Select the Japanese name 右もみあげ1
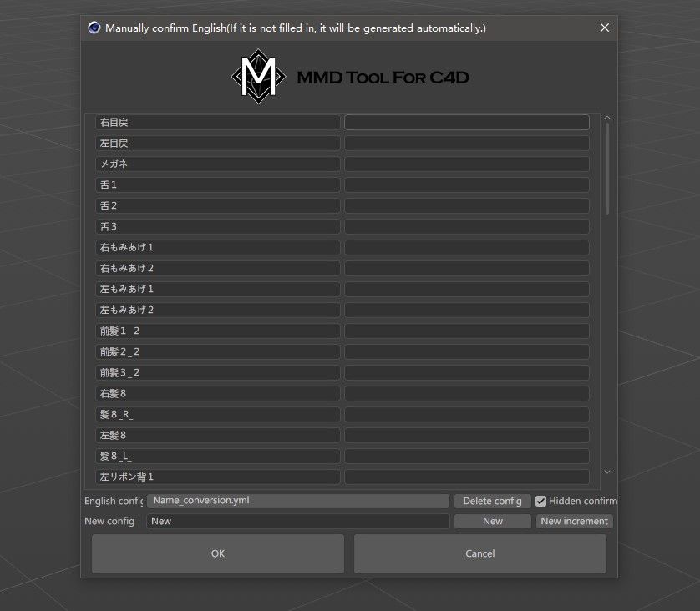The height and width of the screenshot is (611, 700). pos(218,248)
